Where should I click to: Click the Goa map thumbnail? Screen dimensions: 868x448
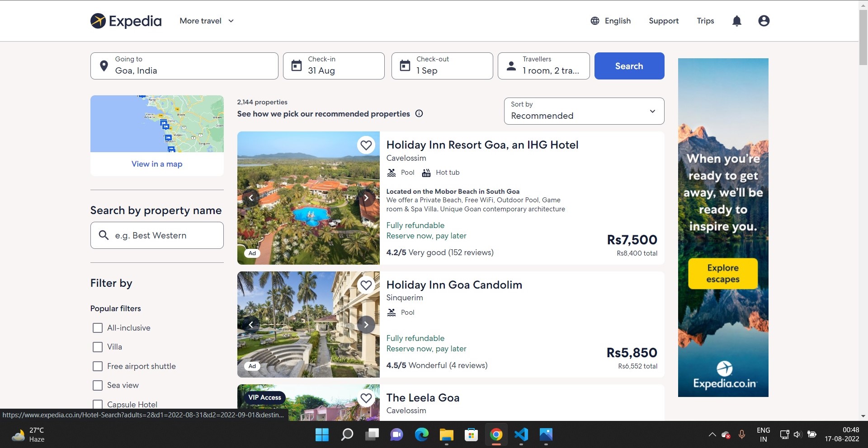point(157,124)
